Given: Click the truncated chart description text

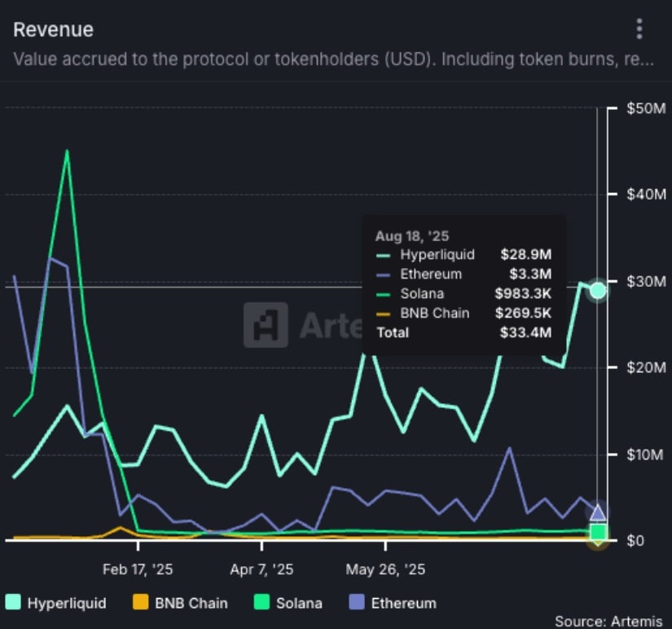Looking at the screenshot, I should tap(333, 59).
